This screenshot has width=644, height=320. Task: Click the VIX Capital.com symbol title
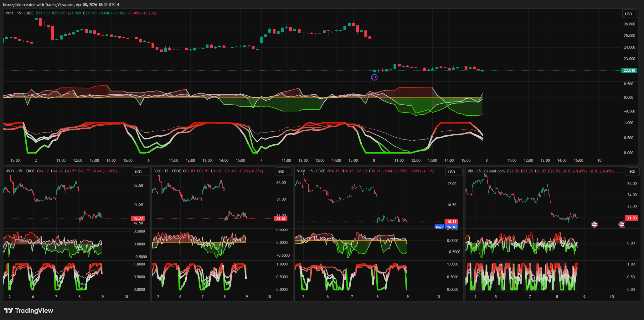click(486, 171)
